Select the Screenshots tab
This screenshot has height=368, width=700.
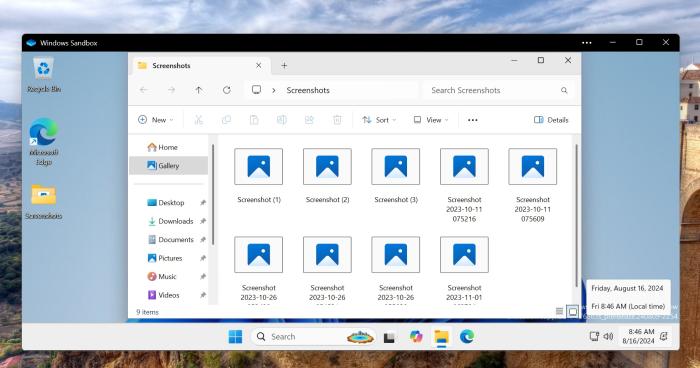click(200, 66)
